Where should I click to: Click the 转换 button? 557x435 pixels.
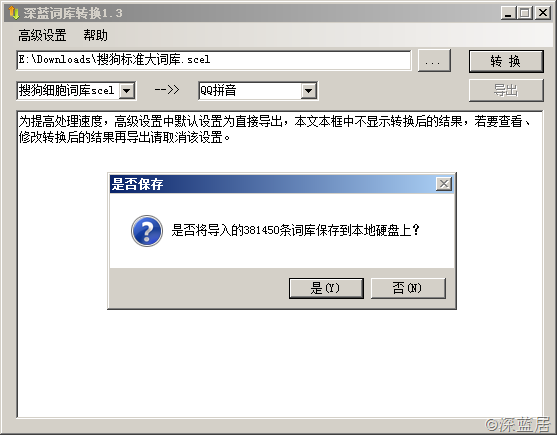coord(506,61)
